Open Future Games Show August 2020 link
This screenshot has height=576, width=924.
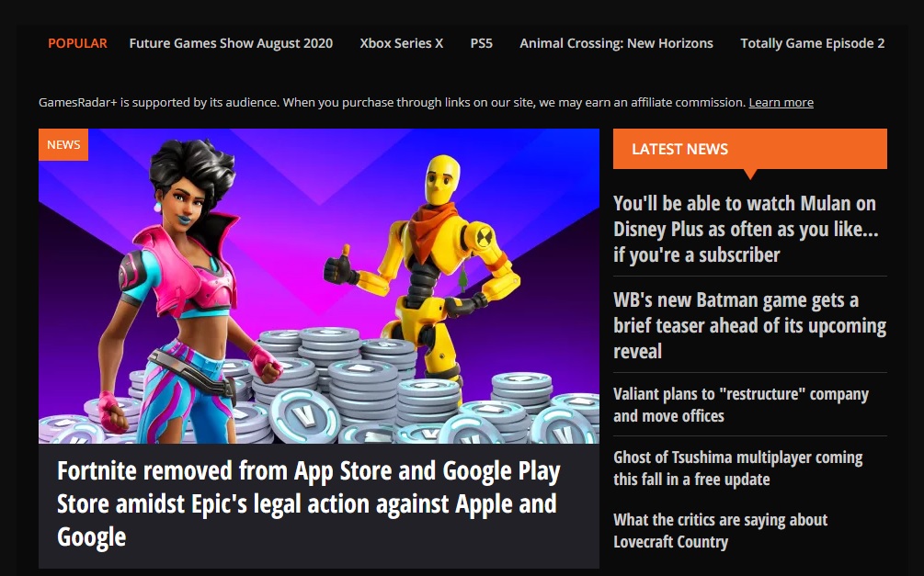[x=231, y=43]
